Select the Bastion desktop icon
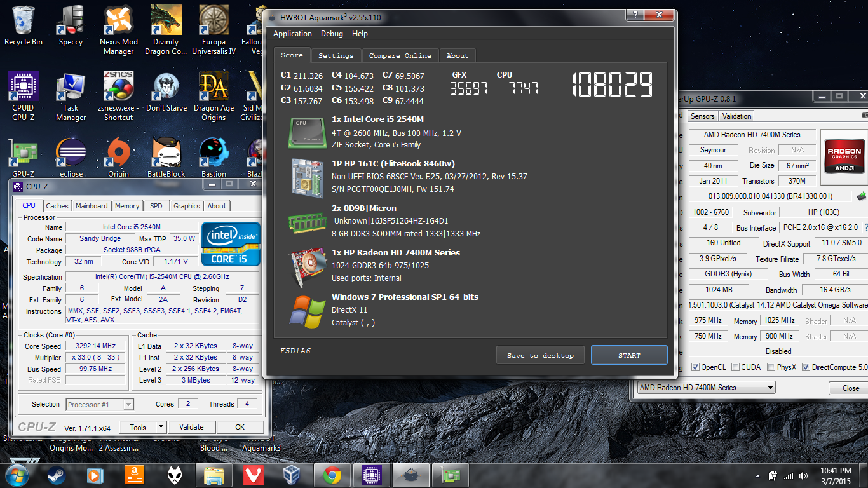 click(214, 158)
